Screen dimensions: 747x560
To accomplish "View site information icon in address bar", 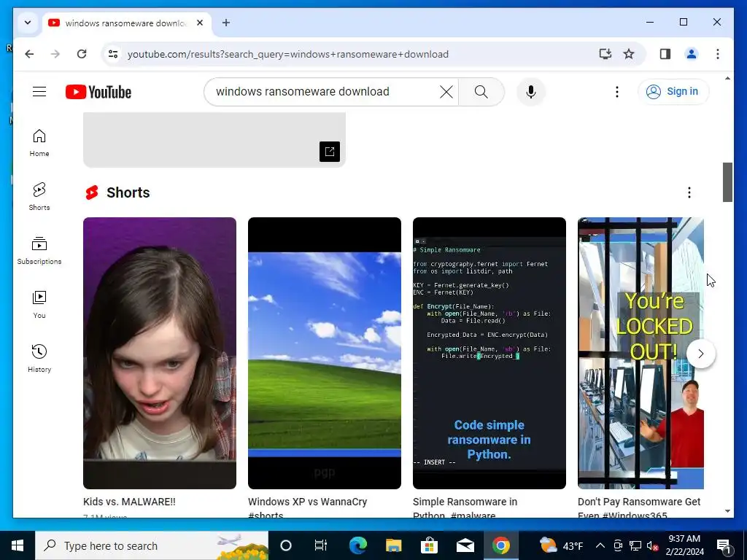I will (113, 54).
